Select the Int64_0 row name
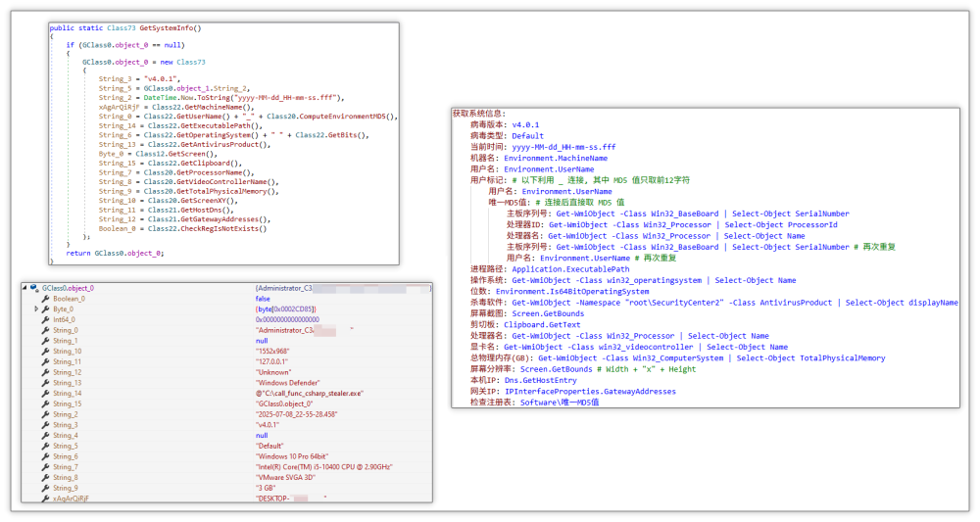 (x=64, y=319)
